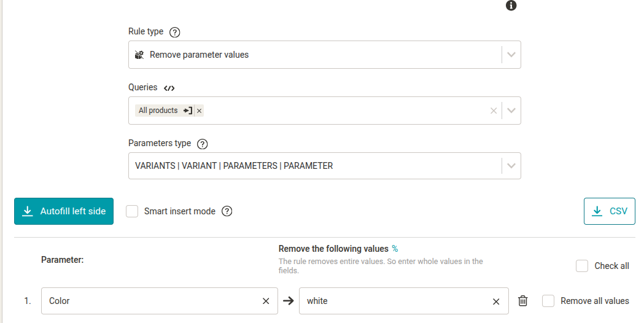Expand the Parameters type dropdown
This screenshot has width=644, height=323.
pos(511,166)
